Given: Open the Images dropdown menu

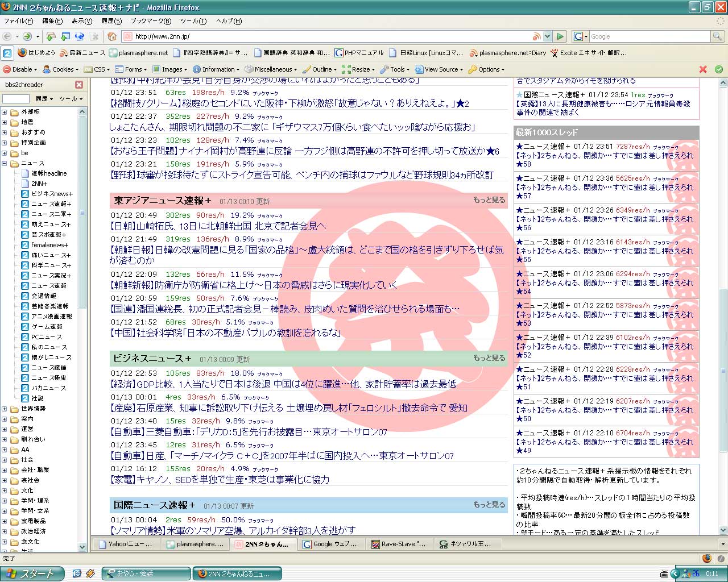Looking at the screenshot, I should point(169,69).
